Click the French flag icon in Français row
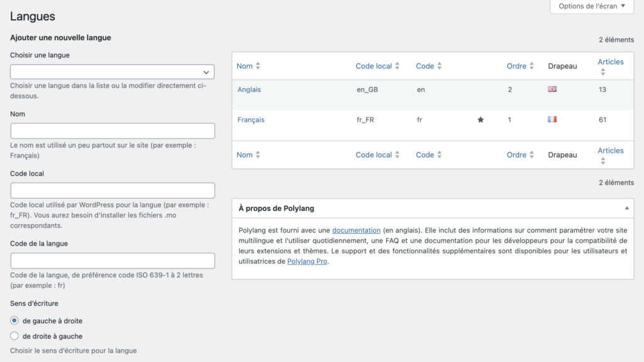Screen dimensions: 644x362 tap(552, 119)
